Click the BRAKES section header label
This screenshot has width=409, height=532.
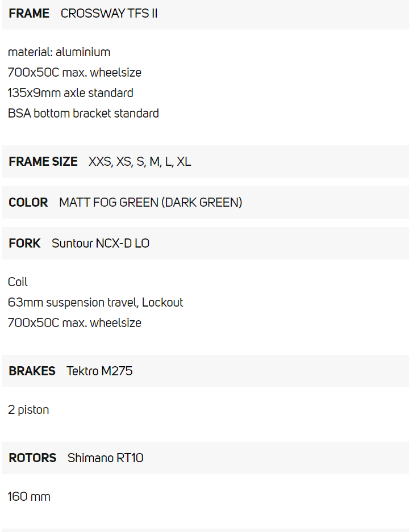32,371
